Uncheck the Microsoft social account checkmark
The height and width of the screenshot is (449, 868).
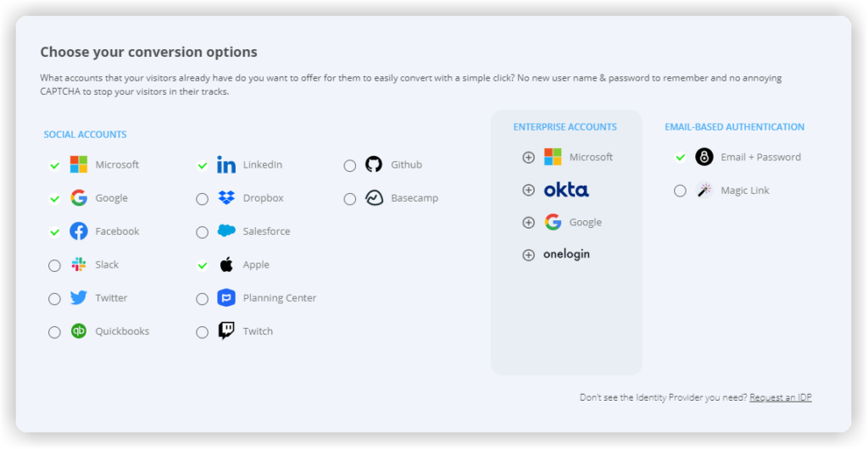coord(54,165)
